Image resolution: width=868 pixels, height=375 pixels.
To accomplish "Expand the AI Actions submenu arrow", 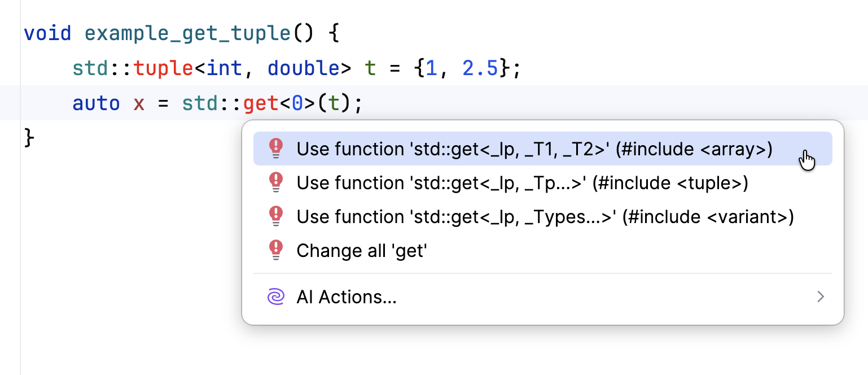I will (821, 296).
